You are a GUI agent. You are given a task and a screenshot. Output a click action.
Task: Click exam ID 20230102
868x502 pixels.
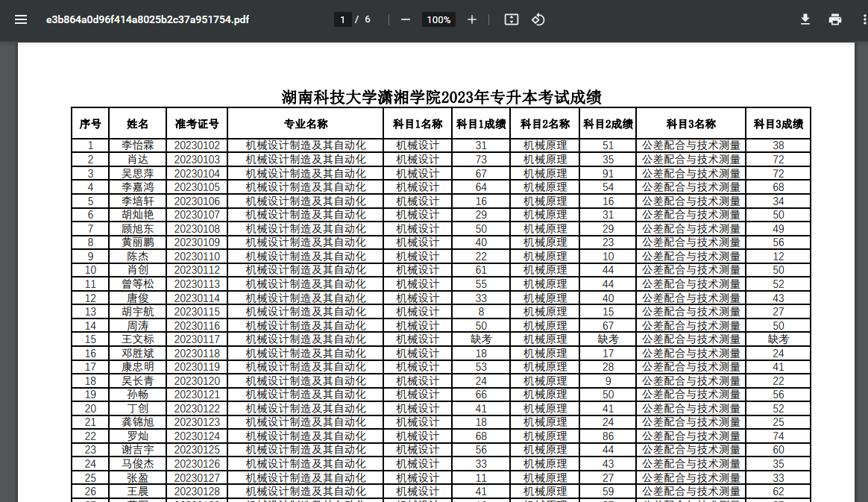[197, 145]
